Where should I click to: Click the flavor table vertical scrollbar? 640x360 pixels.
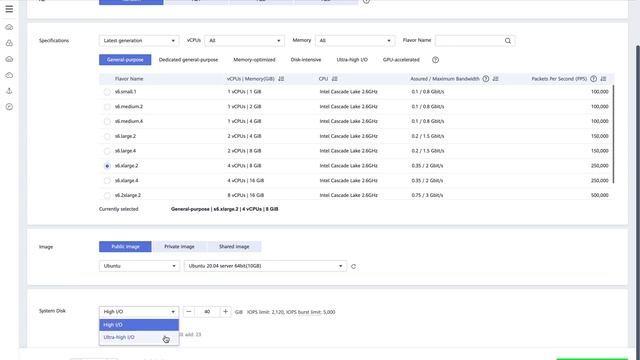pyautogui.click(x=613, y=134)
